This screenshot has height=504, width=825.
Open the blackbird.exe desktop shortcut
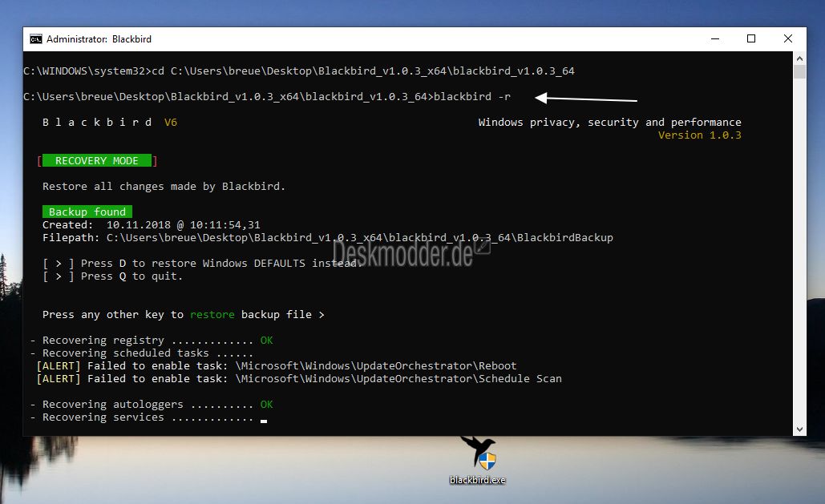(478, 461)
